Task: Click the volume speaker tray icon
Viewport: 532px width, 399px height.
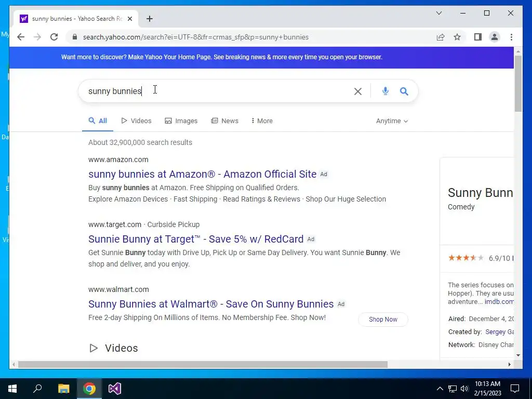Action: 464,389
